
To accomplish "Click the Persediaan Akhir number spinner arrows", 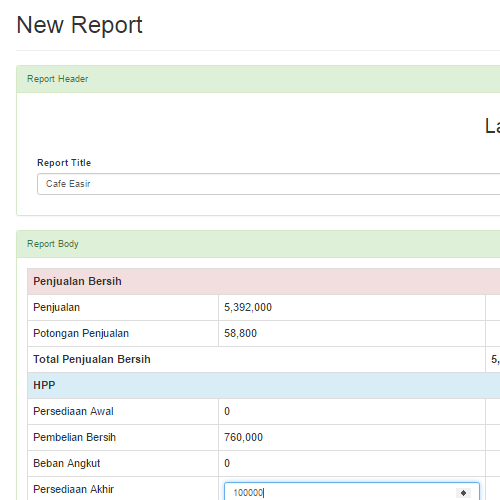I will 463,493.
